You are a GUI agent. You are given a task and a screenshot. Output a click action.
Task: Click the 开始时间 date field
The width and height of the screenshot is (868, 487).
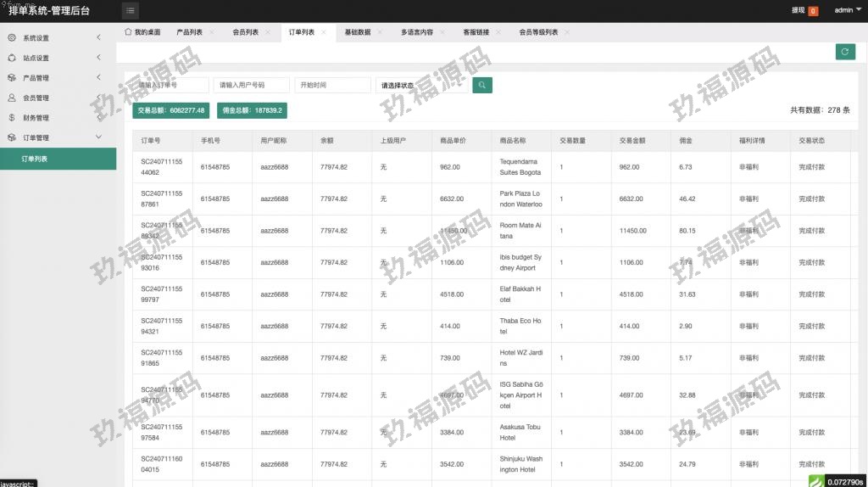tap(332, 85)
